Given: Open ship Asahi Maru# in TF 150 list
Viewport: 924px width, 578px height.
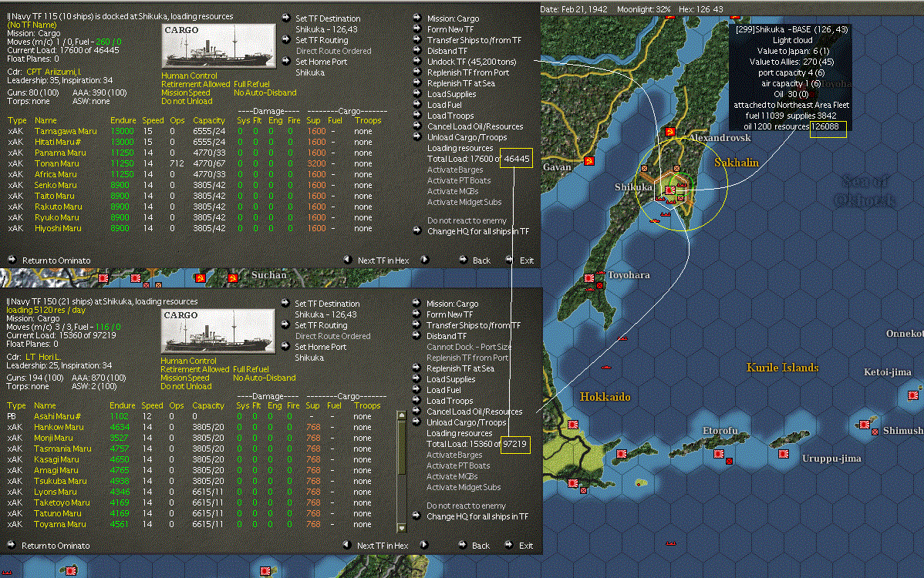Looking at the screenshot, I should pyautogui.click(x=57, y=416).
